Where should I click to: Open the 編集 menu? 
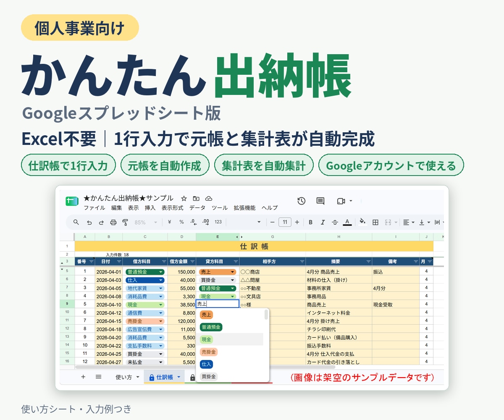click(117, 208)
